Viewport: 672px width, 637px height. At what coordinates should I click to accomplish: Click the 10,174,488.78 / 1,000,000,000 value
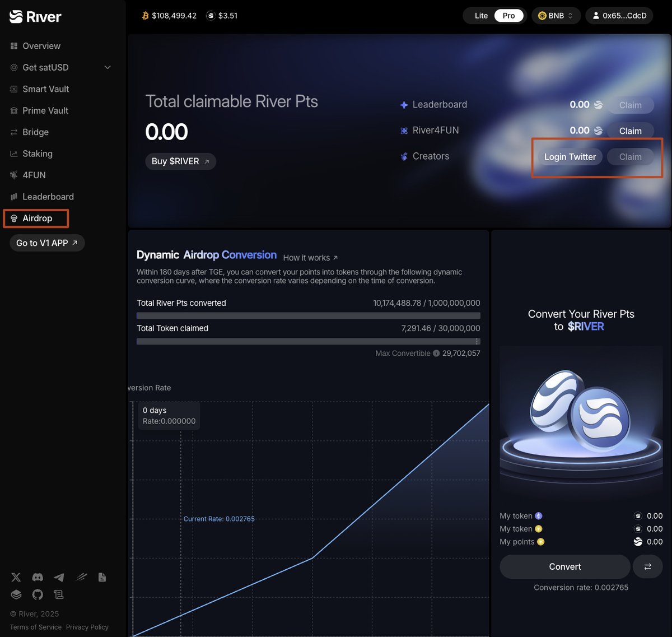pyautogui.click(x=427, y=303)
